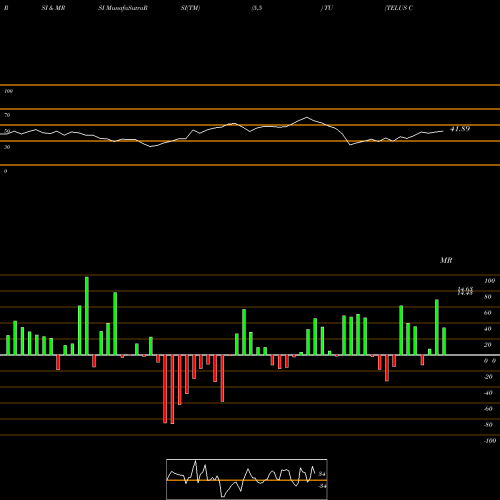
Task: Click the TU ticker text in header
Action: click(327, 8)
